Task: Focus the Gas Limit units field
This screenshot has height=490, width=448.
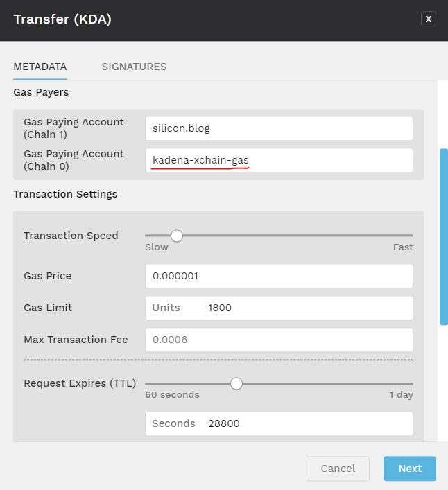Action: pyautogui.click(x=279, y=308)
